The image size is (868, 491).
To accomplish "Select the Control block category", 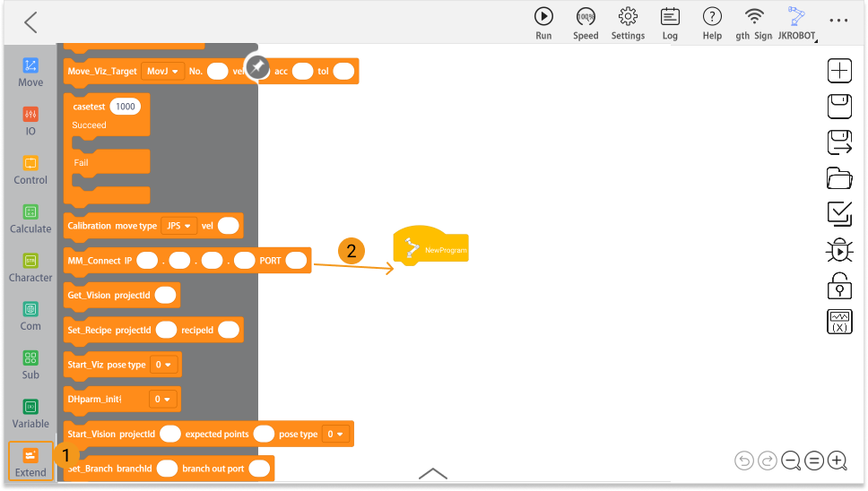I will (30, 170).
